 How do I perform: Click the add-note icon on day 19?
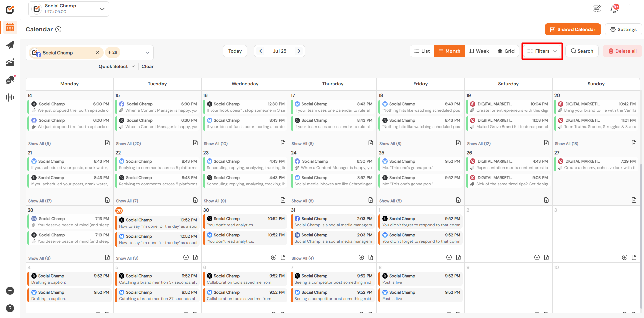point(546,143)
